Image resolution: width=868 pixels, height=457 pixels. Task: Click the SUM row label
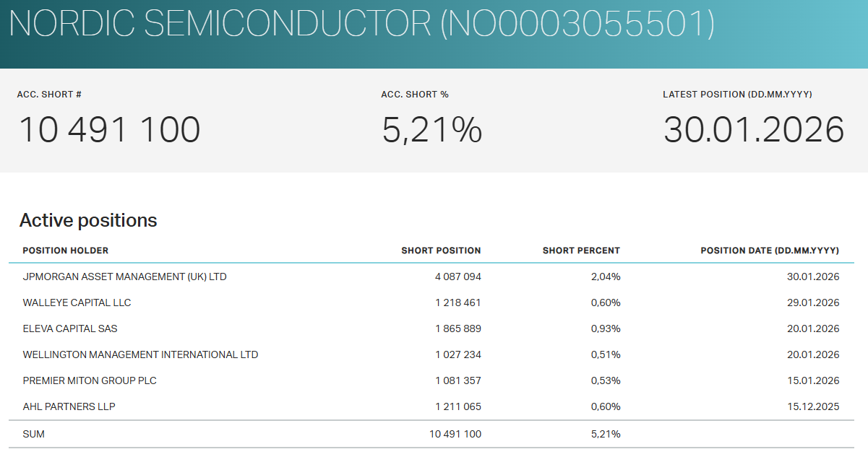click(x=33, y=434)
